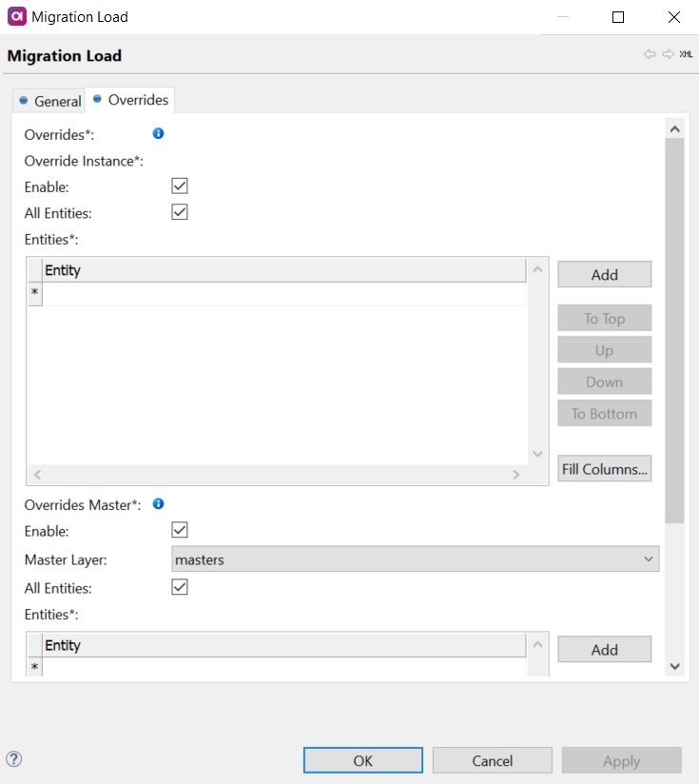Click up arrow of main panel scrollbar

tap(674, 128)
